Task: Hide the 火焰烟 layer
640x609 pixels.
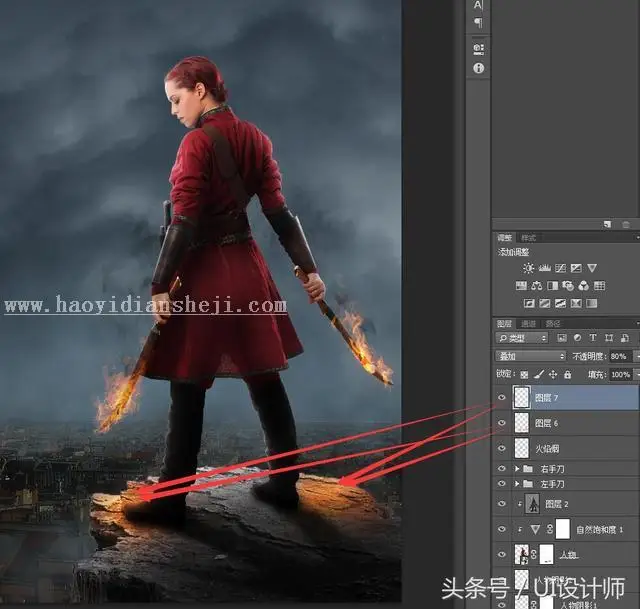Action: [x=502, y=448]
